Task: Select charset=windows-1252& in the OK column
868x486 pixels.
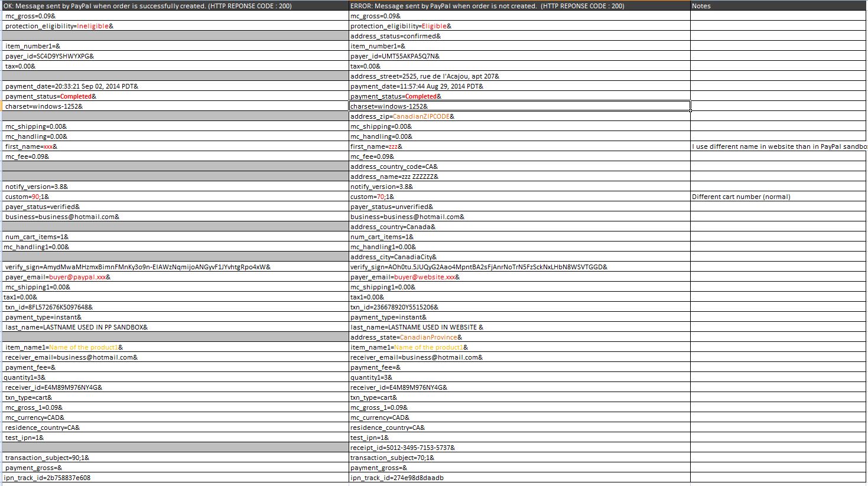Action: point(175,106)
